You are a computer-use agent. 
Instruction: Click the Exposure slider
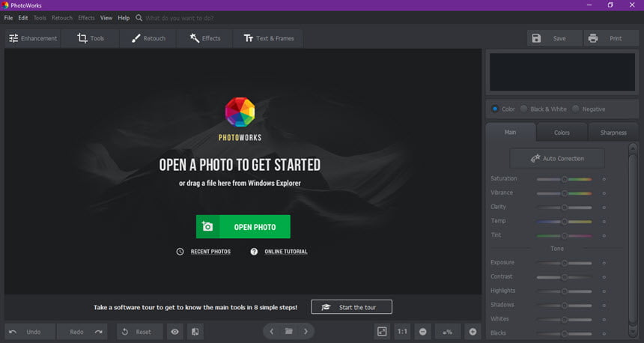click(565, 263)
